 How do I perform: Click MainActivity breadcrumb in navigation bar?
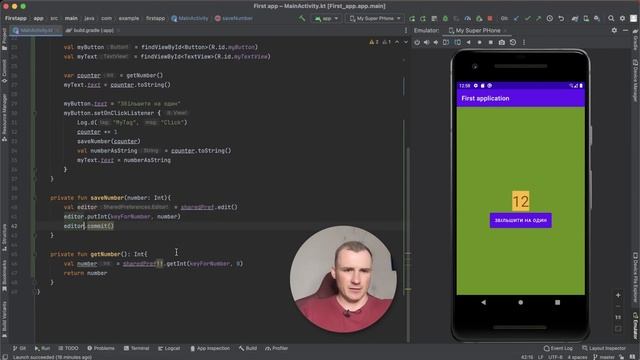tap(190, 18)
